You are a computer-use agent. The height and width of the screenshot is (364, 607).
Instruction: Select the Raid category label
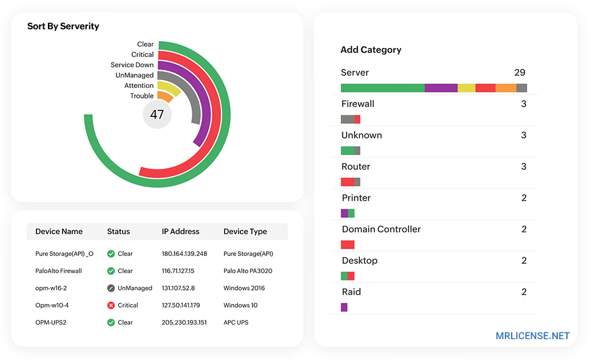click(x=351, y=292)
